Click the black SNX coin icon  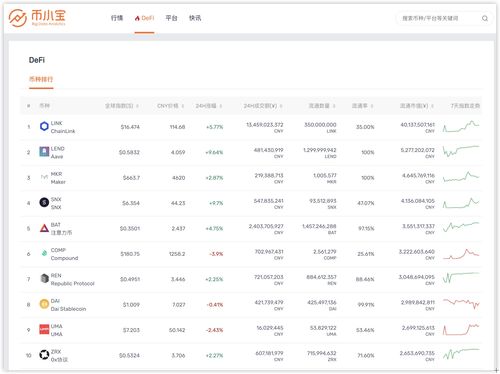[x=44, y=202]
